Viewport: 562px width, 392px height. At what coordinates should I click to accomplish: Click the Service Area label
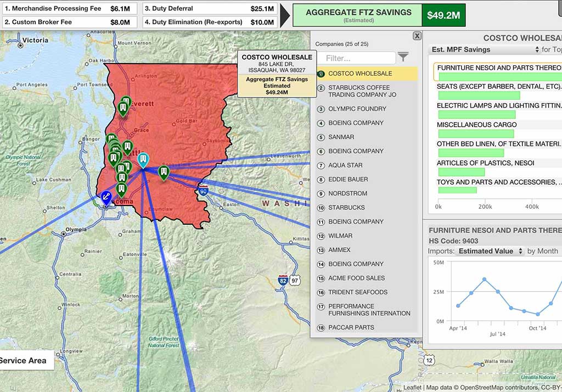point(23,361)
